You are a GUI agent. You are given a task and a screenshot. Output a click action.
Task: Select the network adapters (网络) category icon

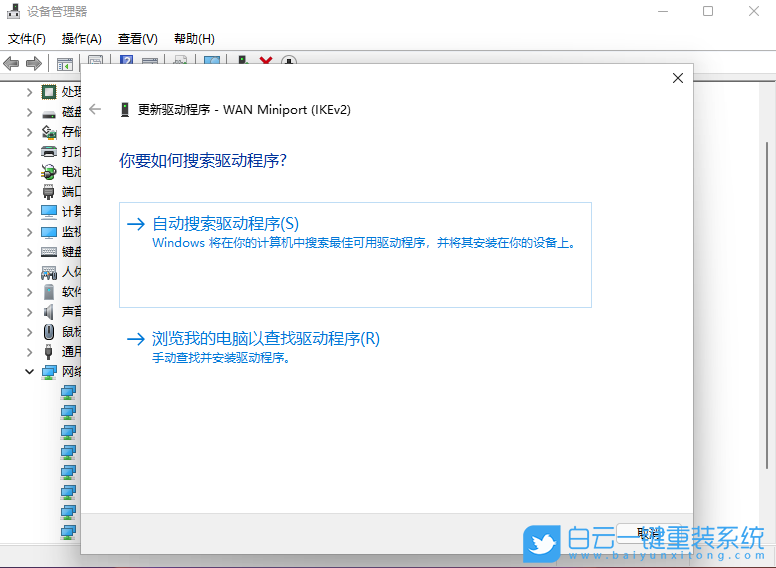[x=49, y=372]
